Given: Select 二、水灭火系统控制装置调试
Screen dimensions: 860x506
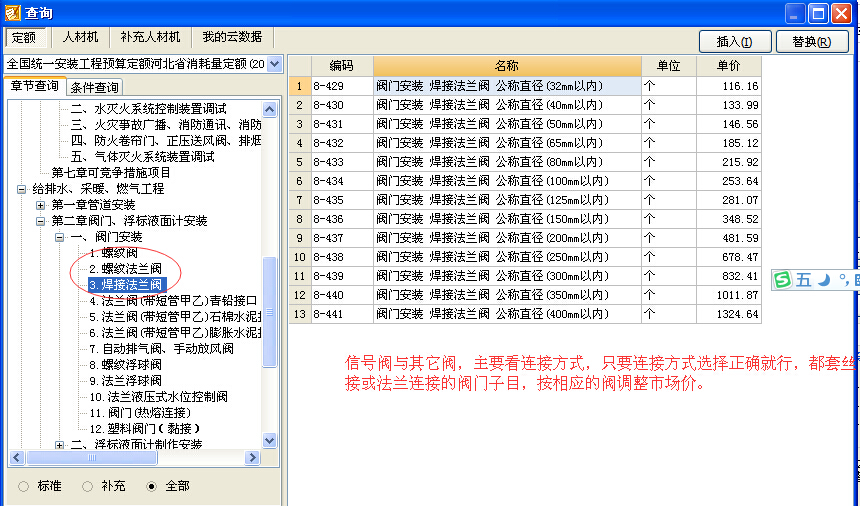Looking at the screenshot, I should 148,109.
